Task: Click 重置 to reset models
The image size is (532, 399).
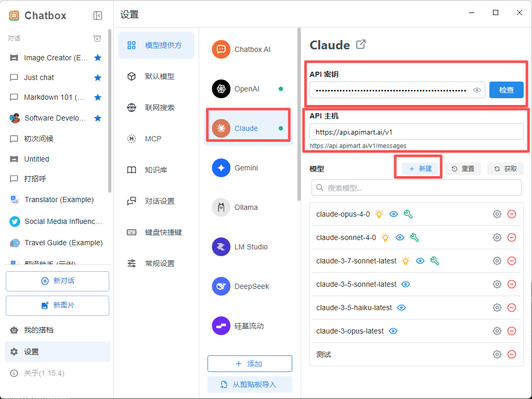Action: coord(463,168)
